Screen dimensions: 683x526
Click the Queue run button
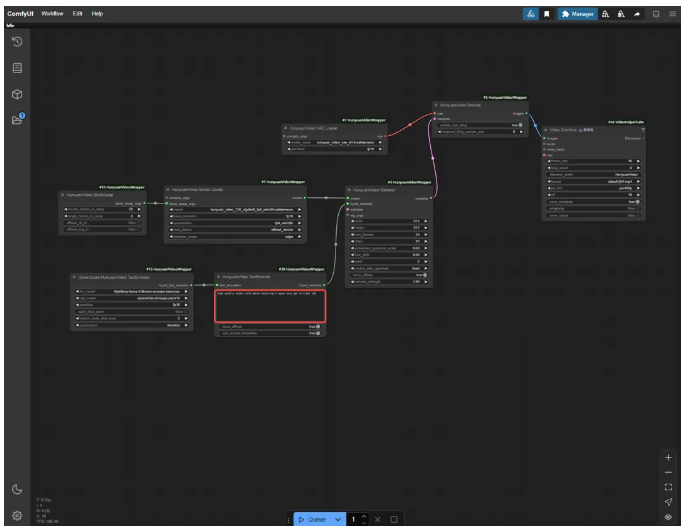coord(313,519)
